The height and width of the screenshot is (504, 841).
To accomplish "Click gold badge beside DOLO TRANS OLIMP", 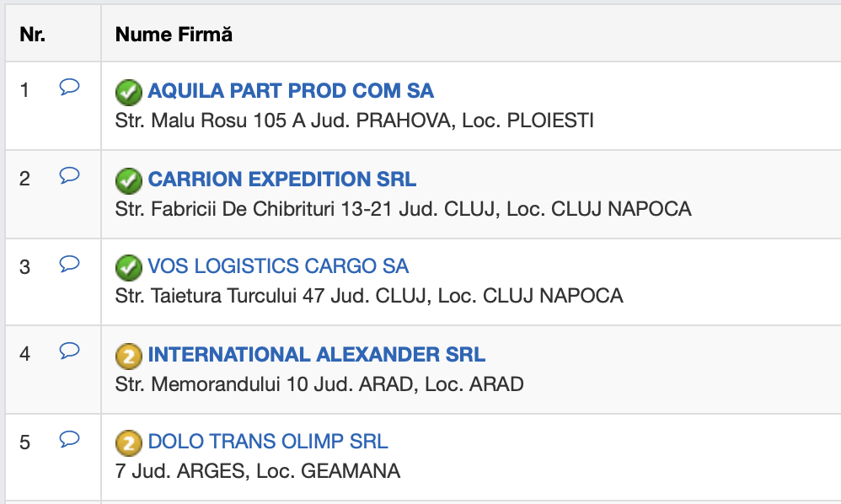I will point(128,442).
